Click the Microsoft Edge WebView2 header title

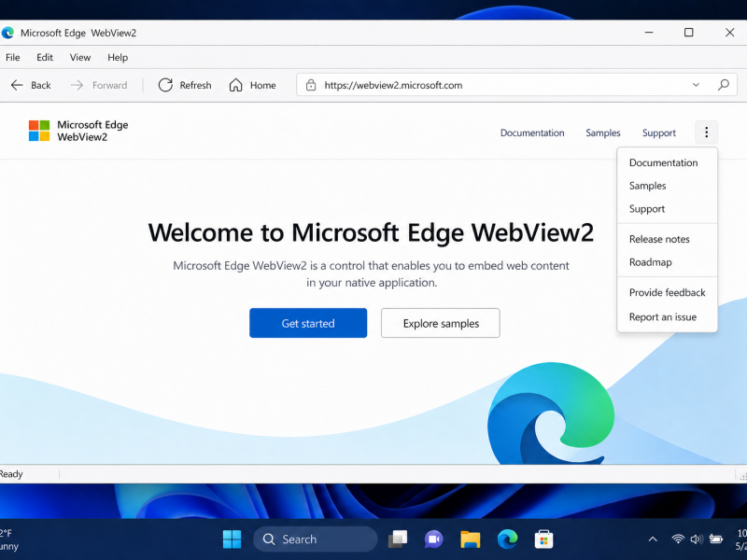click(92, 131)
